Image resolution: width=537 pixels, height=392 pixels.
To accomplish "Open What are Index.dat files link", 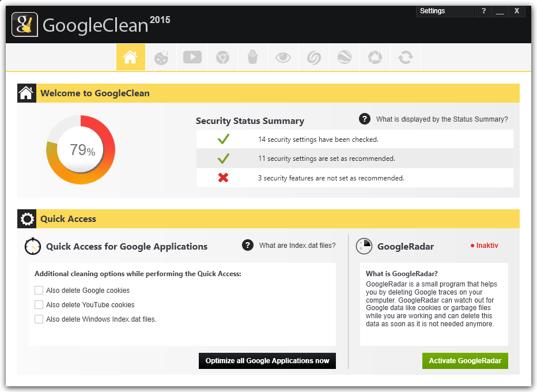I will click(x=297, y=246).
